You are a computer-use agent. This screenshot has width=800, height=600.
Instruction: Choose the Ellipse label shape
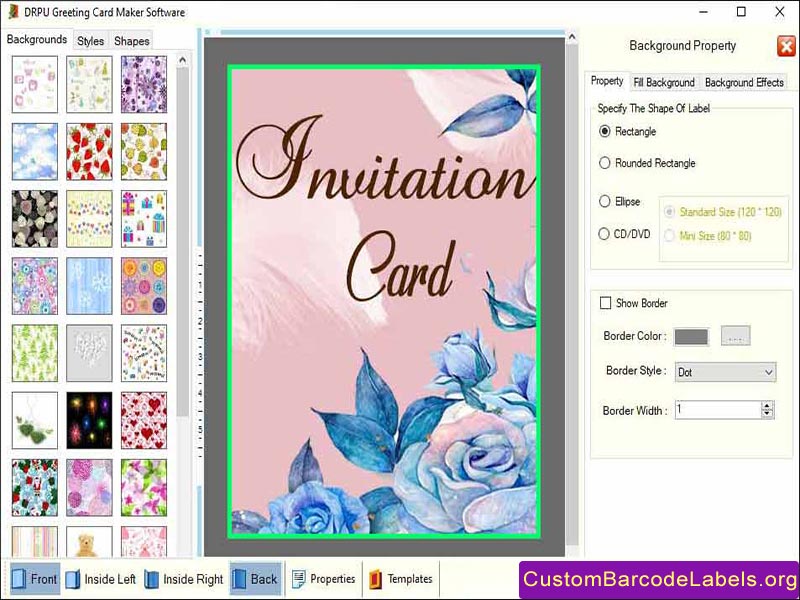click(604, 201)
